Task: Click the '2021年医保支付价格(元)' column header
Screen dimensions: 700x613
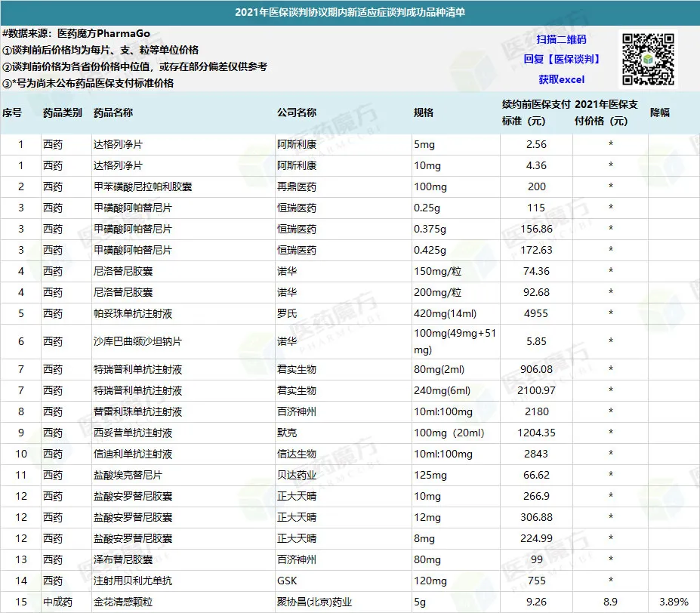Action: (606, 112)
